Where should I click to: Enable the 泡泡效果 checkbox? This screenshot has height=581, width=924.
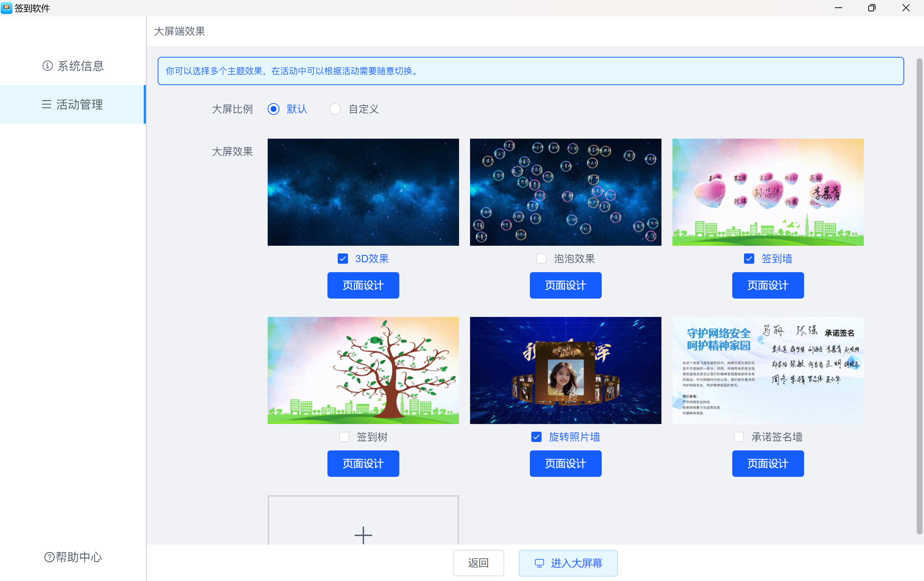541,259
